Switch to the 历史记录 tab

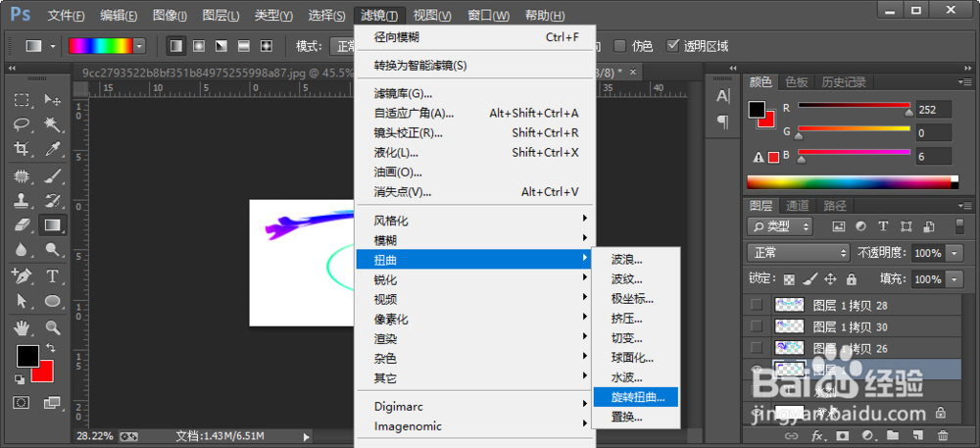(x=843, y=81)
